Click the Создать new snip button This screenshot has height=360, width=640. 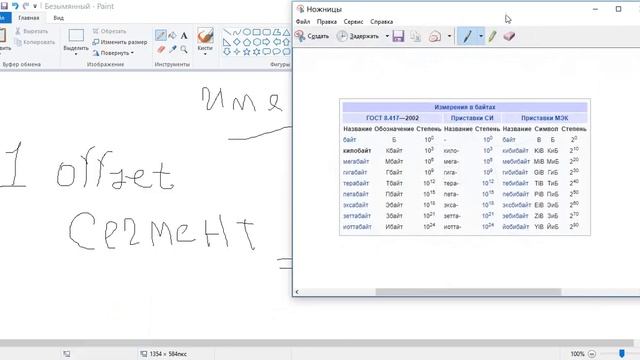312,36
